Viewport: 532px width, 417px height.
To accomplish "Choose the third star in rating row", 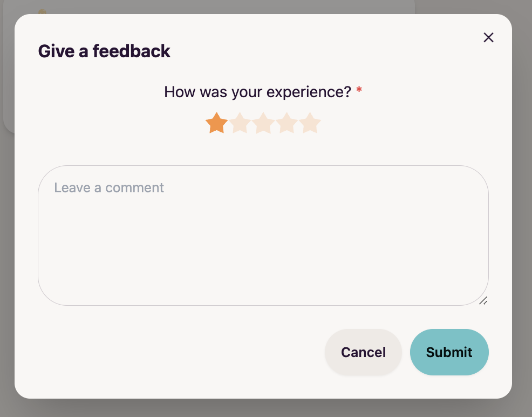I will click(x=263, y=123).
